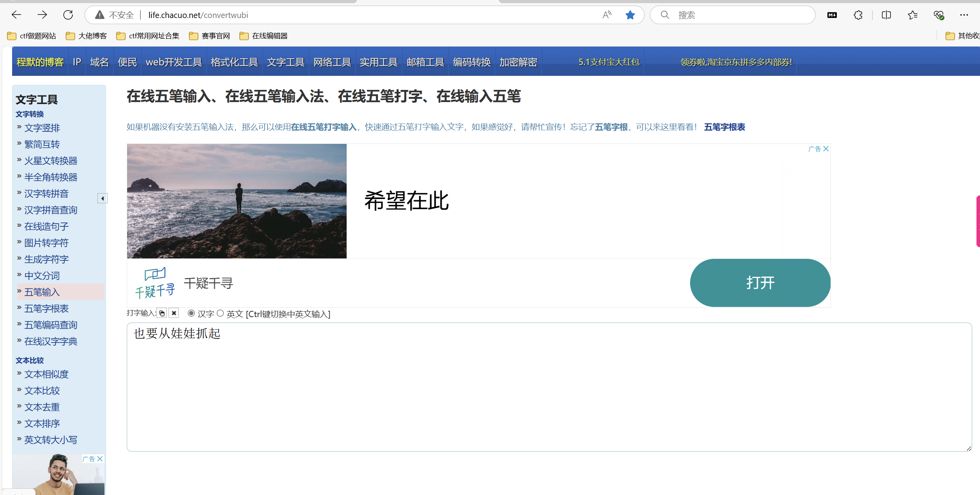Click the 打开 ad button
This screenshot has height=495, width=980.
[760, 283]
